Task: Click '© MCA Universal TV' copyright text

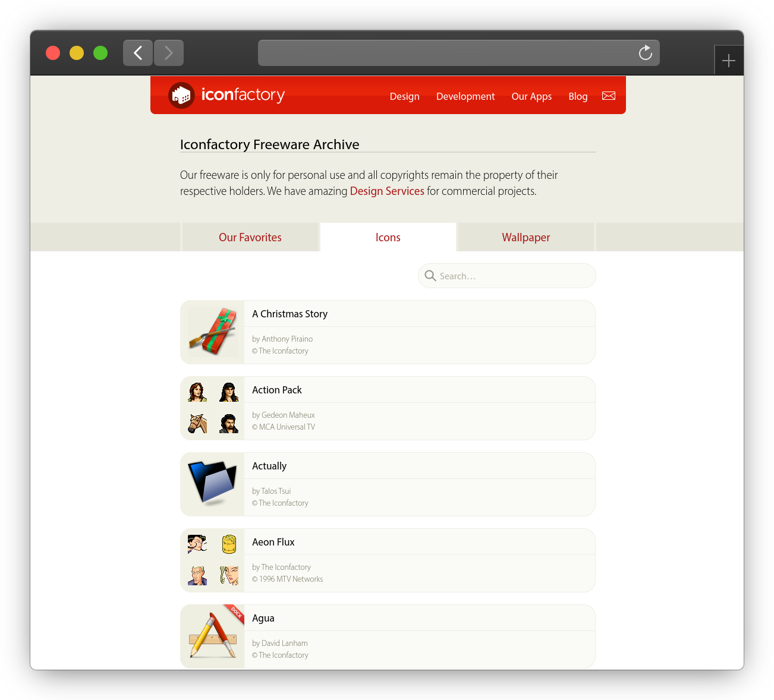Action: tap(284, 427)
